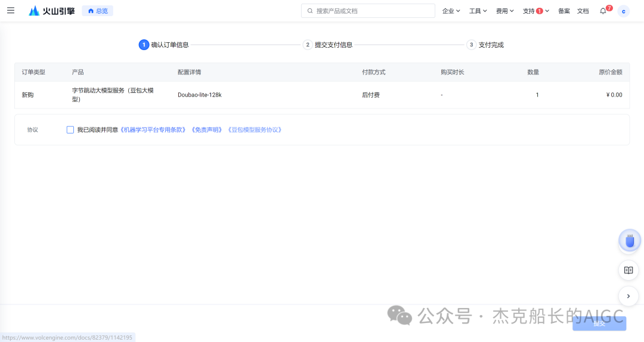The width and height of the screenshot is (644, 342).
Task: Click step 1 确认订单信息
Action: (x=164, y=45)
